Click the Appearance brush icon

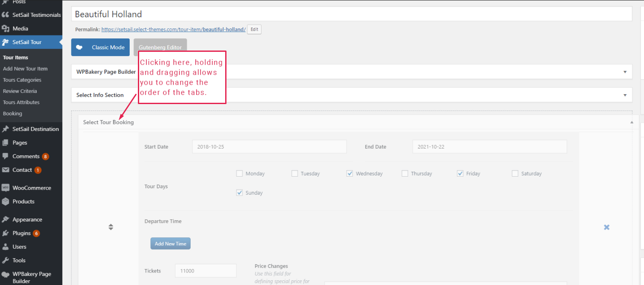point(6,219)
